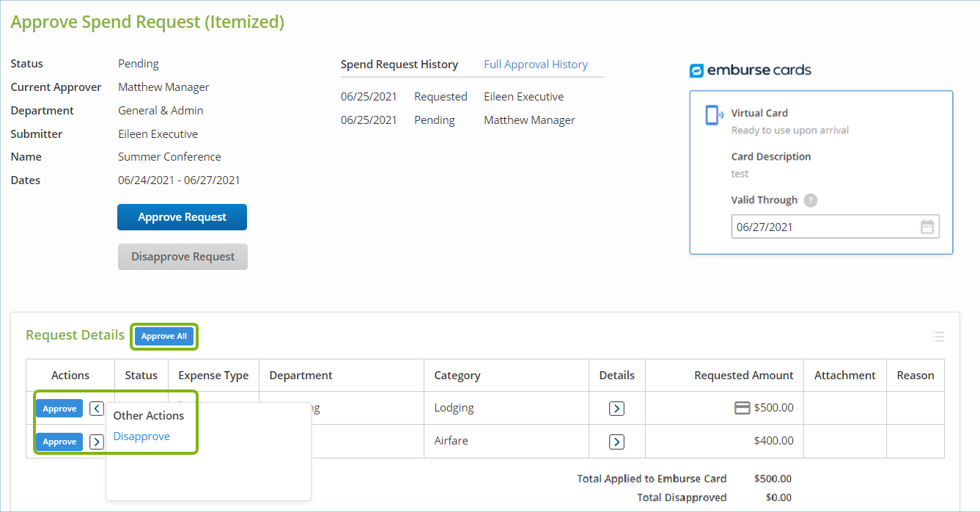
Task: Approve the Lodging line item
Action: pos(59,409)
